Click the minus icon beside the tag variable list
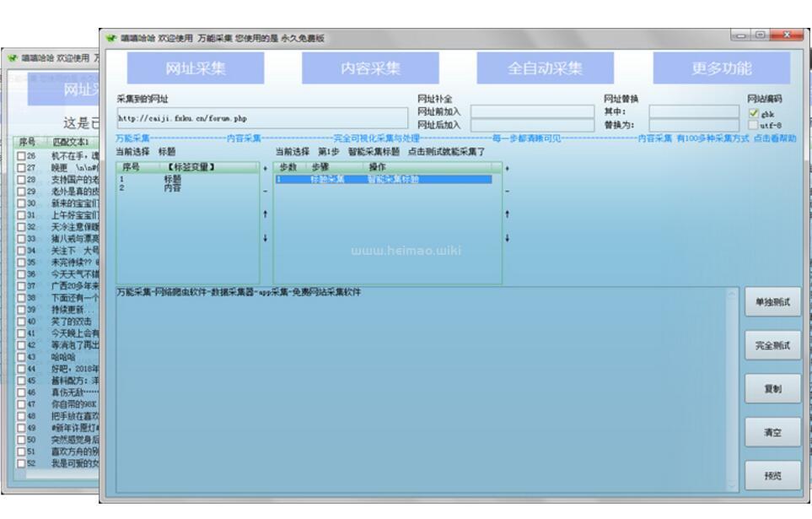 tap(266, 192)
